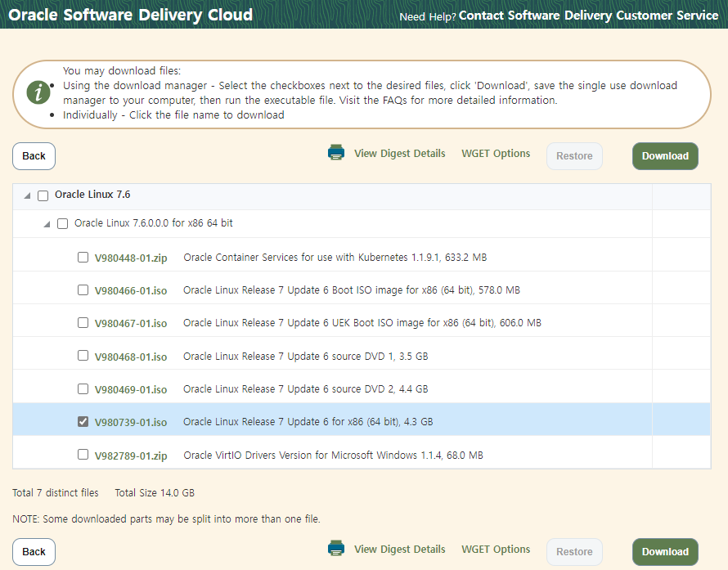Select the checkbox for V980466-01.iso

(x=83, y=290)
